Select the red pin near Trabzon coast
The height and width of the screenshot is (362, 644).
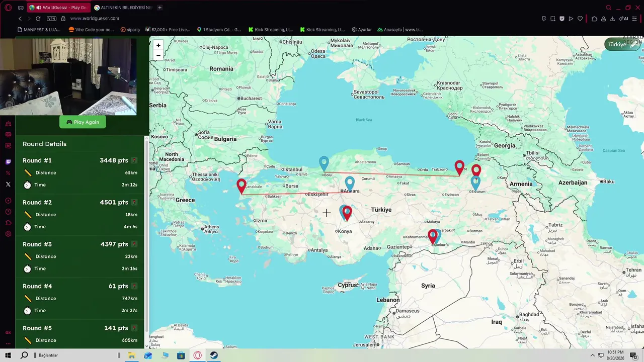coord(459,167)
